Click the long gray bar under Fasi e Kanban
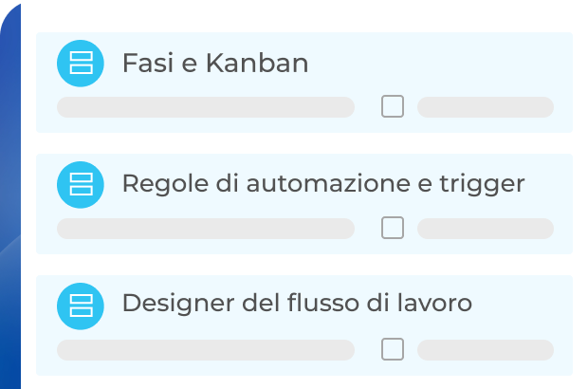 206,107
